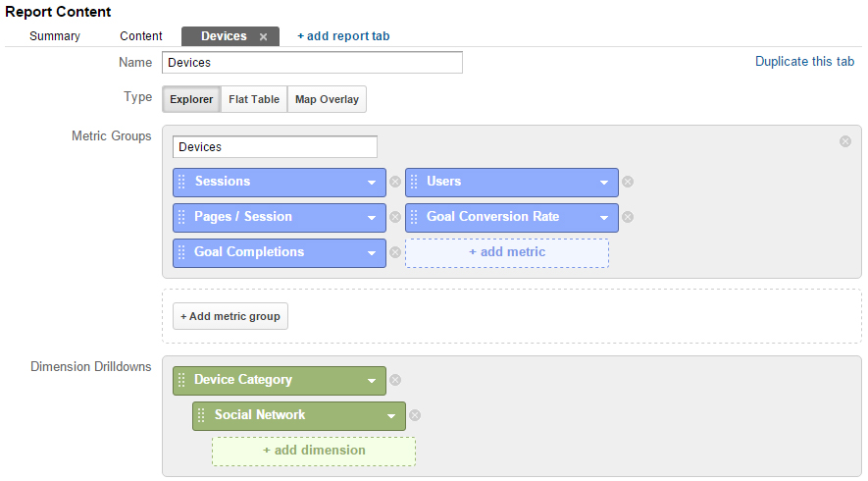Image resolution: width=868 pixels, height=481 pixels.
Task: Remove the Sessions metric with its x icon
Action: pos(394,182)
